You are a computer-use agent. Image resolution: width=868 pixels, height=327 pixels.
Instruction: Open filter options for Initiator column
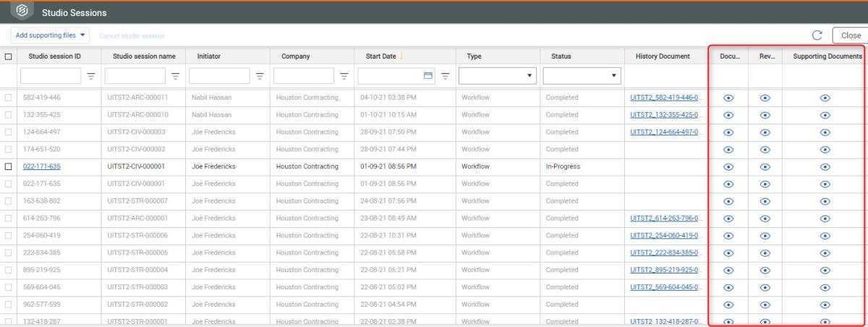(x=260, y=75)
